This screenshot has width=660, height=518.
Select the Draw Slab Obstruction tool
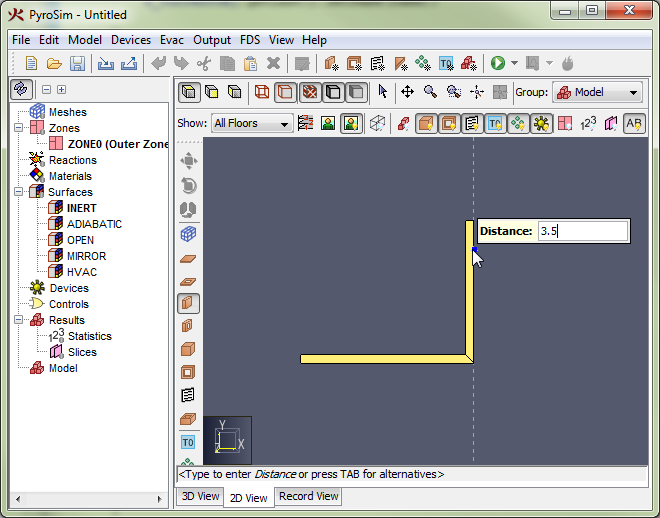point(188,258)
